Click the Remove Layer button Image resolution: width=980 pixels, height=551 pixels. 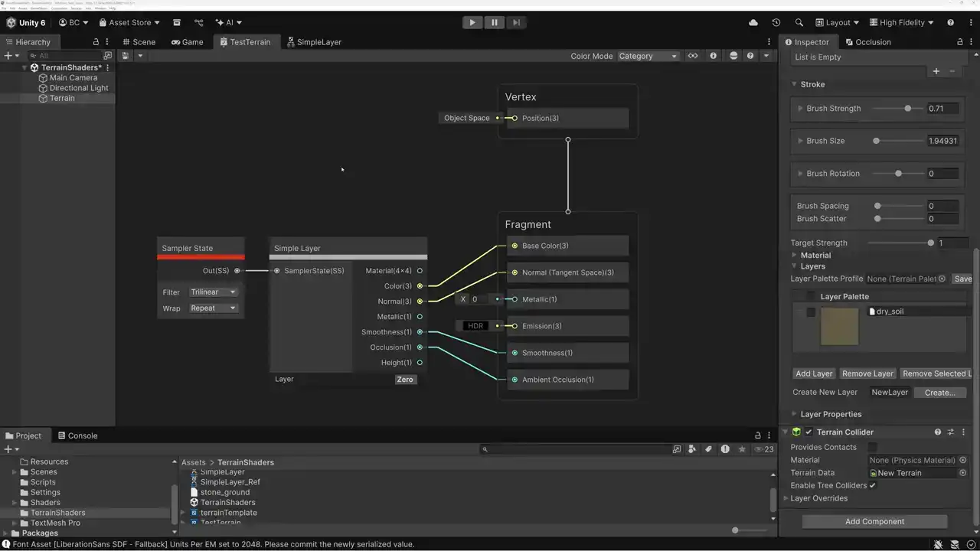click(x=867, y=373)
